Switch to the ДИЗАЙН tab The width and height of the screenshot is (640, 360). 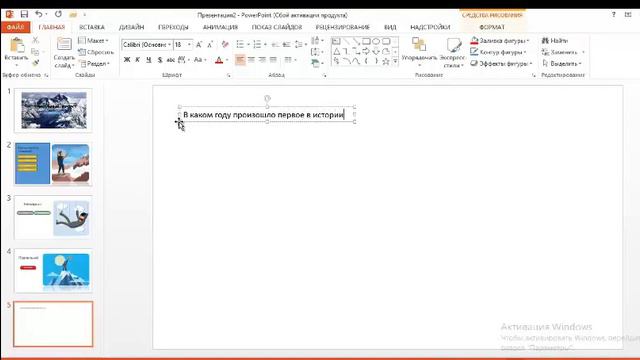(x=131, y=27)
